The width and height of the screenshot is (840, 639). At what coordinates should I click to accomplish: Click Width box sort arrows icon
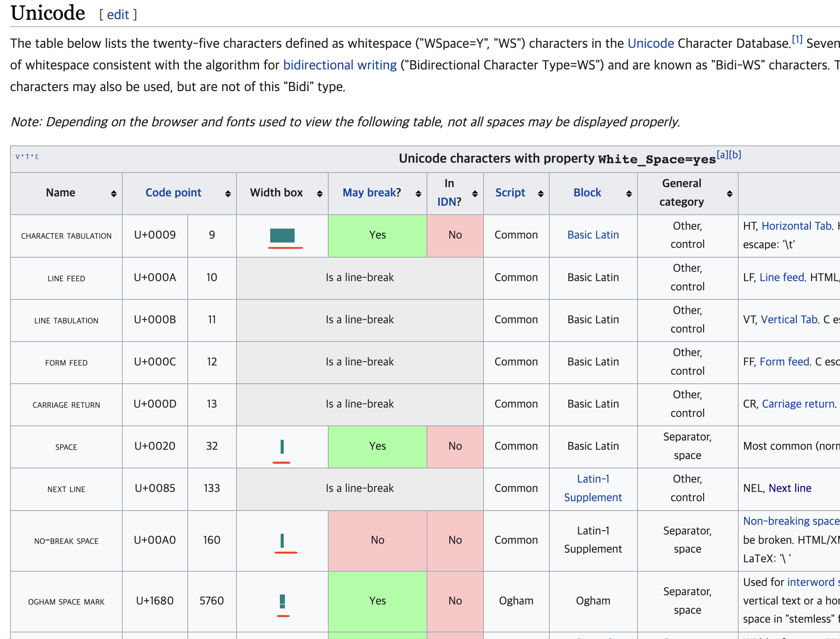319,193
